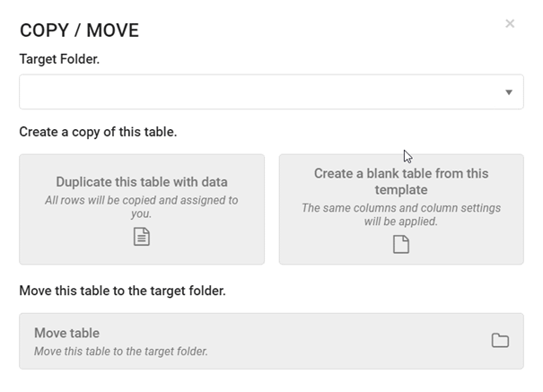The height and width of the screenshot is (392, 543).
Task: Select Duplicate this table with data
Action: tap(142, 209)
